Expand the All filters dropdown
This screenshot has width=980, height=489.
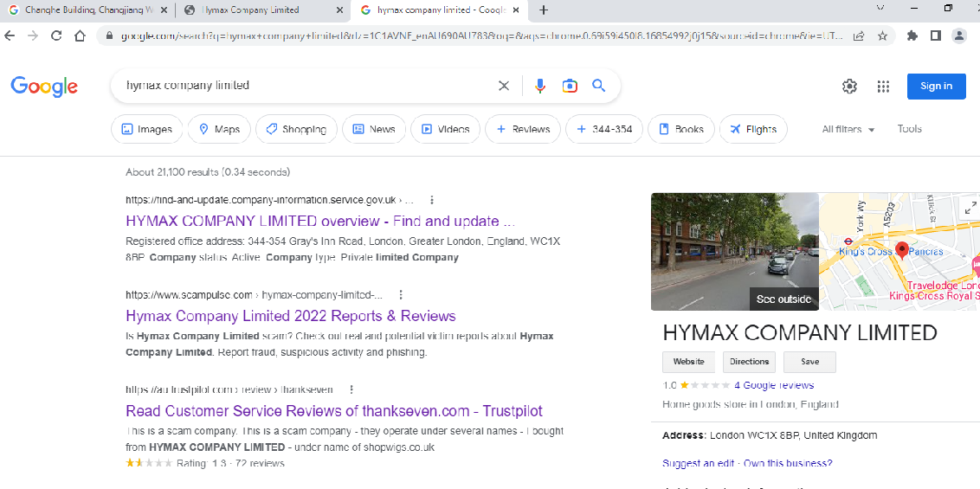(848, 129)
